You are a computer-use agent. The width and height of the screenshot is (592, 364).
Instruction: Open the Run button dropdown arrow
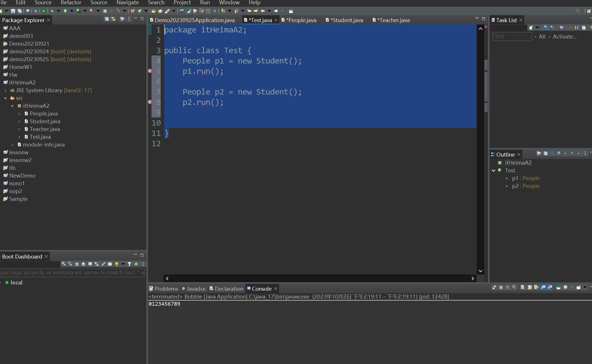(x=72, y=11)
